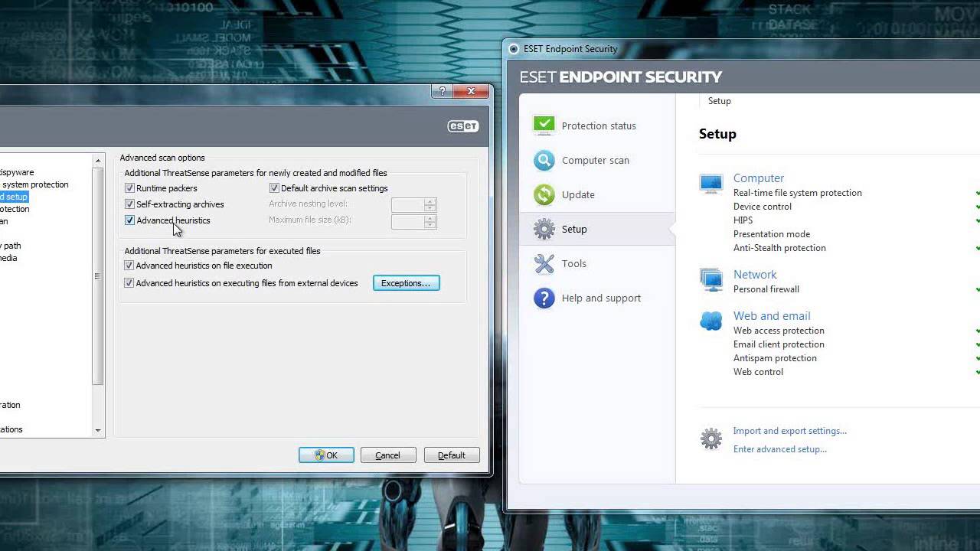Click the Setup gear icon in sidebar

tap(544, 229)
